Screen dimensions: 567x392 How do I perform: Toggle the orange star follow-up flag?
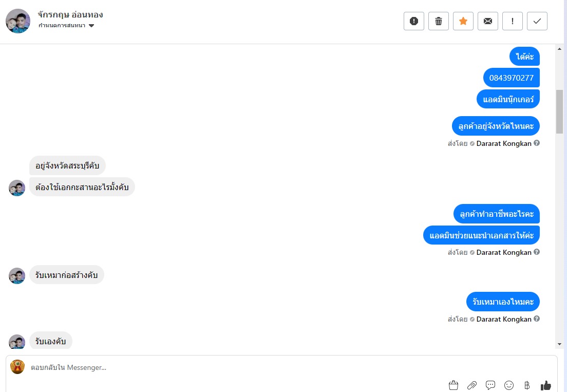point(463,21)
